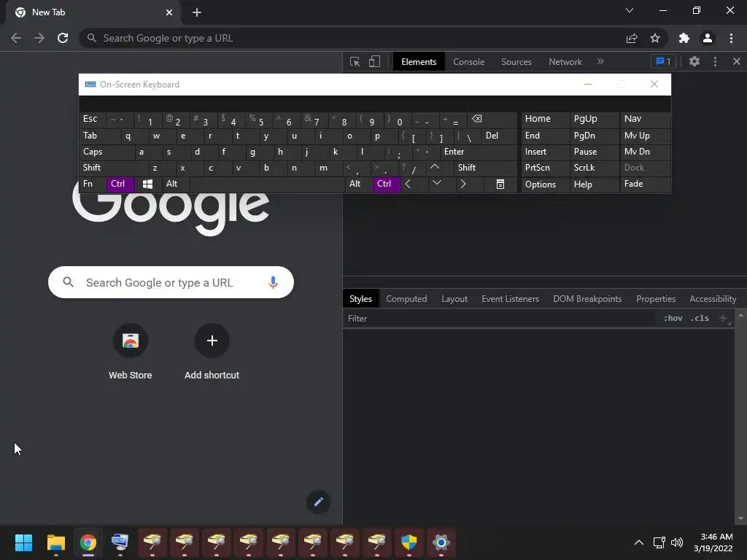Click the customize Chrome pencil icon

pos(318,502)
